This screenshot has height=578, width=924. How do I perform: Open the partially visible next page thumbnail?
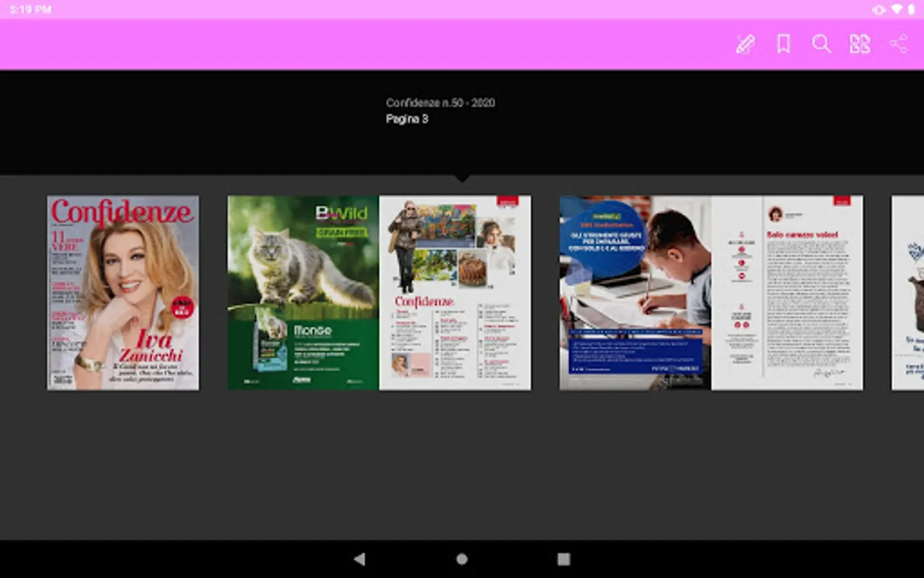908,293
